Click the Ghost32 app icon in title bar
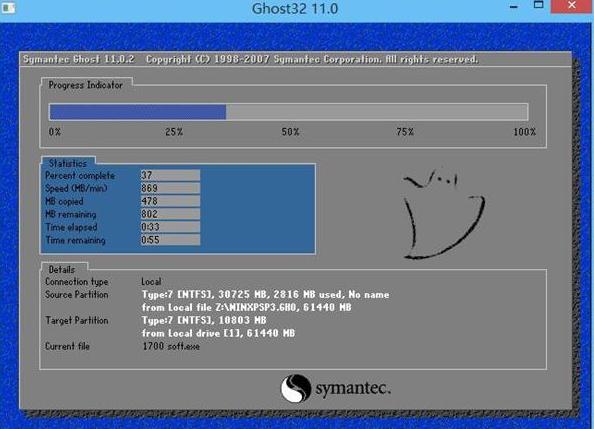 click(x=8, y=8)
